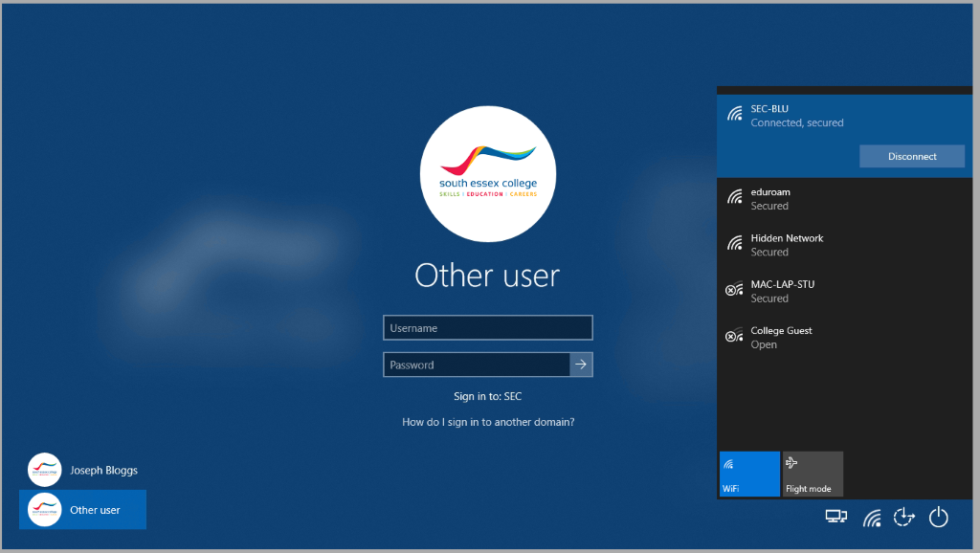
Task: Click the 'Sign in to: SEC' text
Action: tap(487, 396)
